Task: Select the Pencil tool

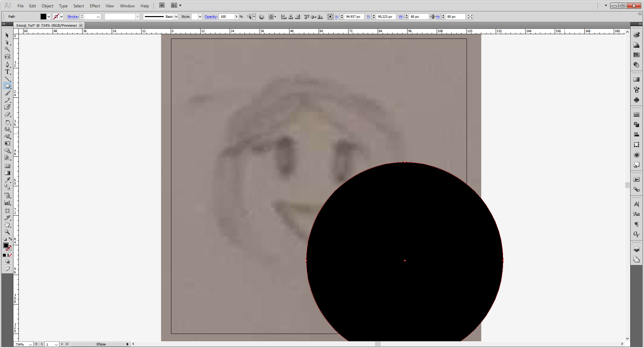Action: click(x=7, y=100)
